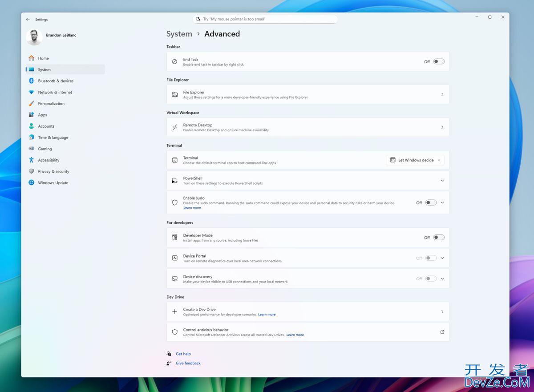534x392 pixels.
Task: Click the Accessibility icon in sidebar
Action: [31, 160]
